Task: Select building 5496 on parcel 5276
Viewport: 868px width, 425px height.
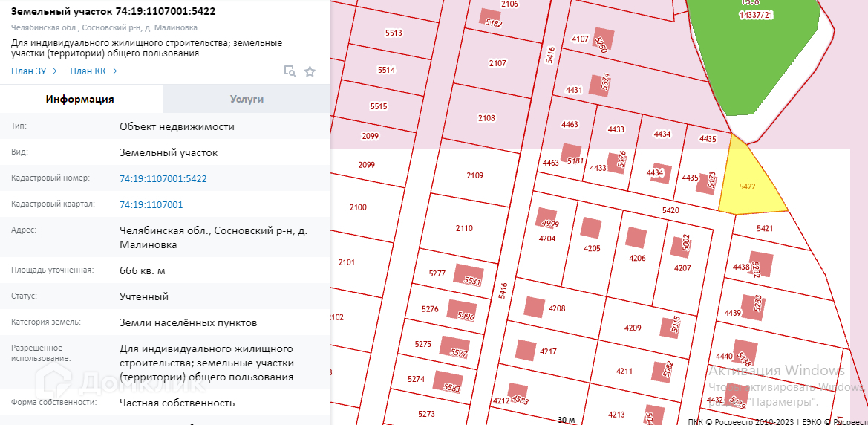Action: click(462, 311)
